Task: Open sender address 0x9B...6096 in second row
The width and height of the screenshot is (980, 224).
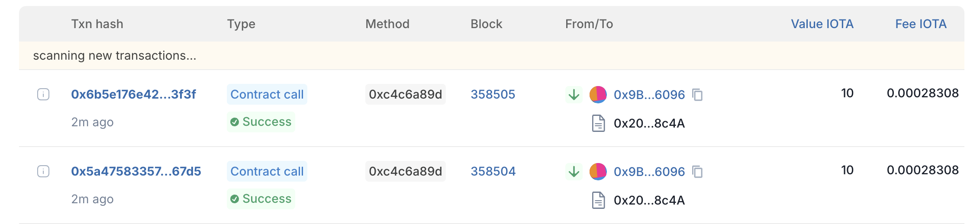Action: [x=649, y=172]
